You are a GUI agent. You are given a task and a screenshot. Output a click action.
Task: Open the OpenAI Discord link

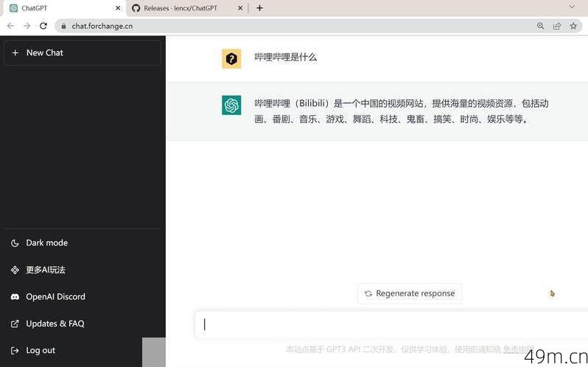48,297
